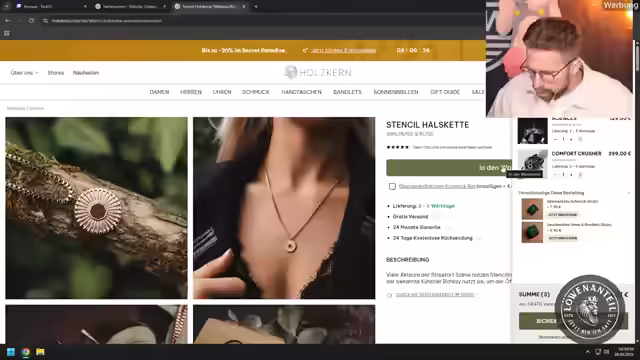
Task: Click the Holzkern logo in the header
Action: [x=318, y=73]
